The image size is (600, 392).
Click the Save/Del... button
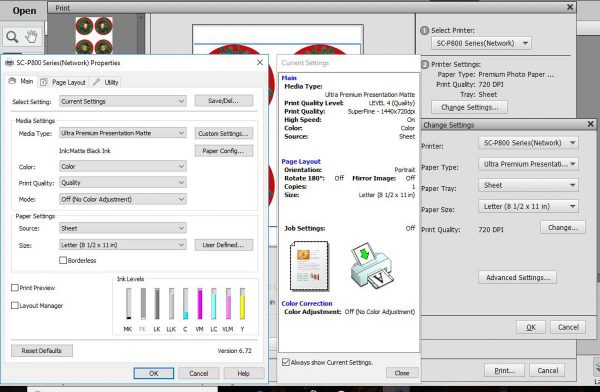(x=224, y=101)
